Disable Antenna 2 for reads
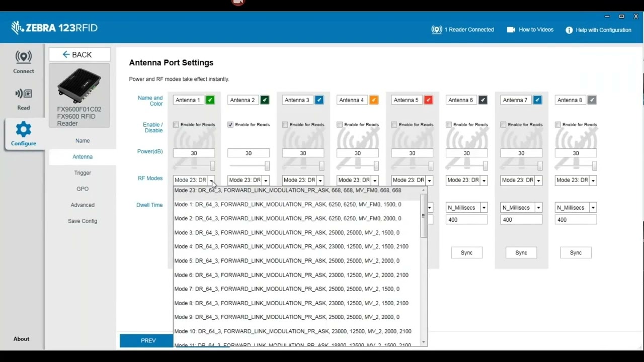Image resolution: width=644 pixels, height=362 pixels. click(x=230, y=125)
